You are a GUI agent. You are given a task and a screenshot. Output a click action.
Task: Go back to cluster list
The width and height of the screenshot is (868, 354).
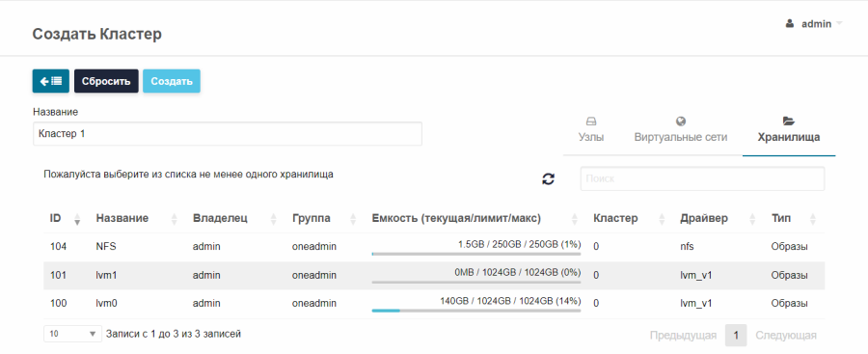click(x=51, y=81)
